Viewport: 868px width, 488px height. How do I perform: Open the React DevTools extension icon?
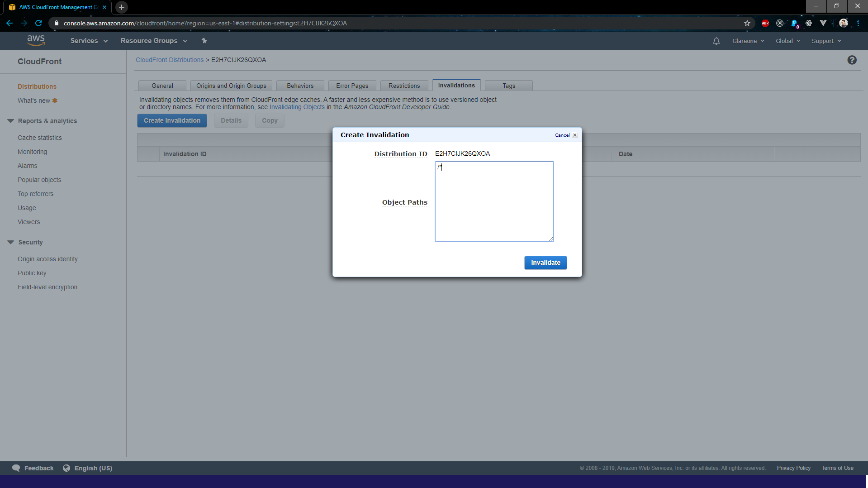tap(809, 23)
